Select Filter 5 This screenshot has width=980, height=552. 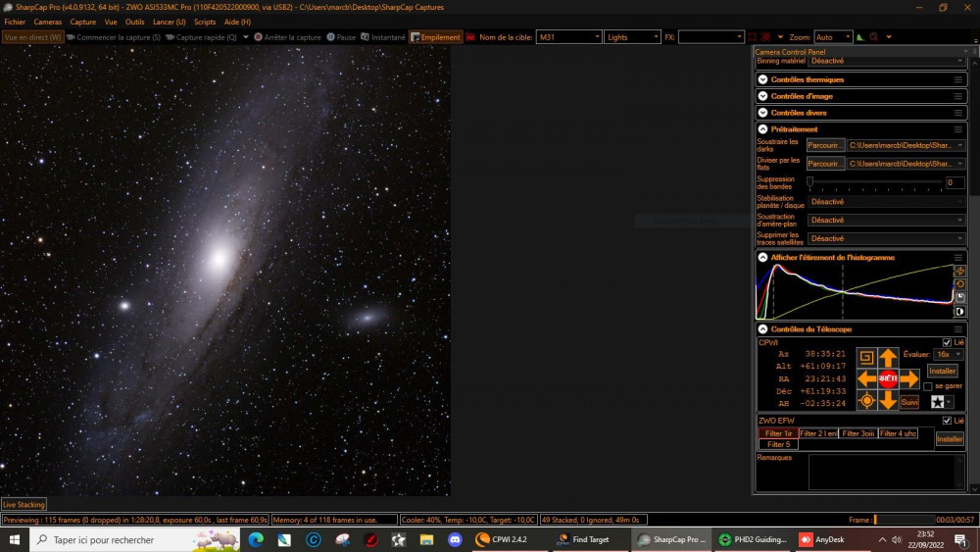pyautogui.click(x=778, y=444)
